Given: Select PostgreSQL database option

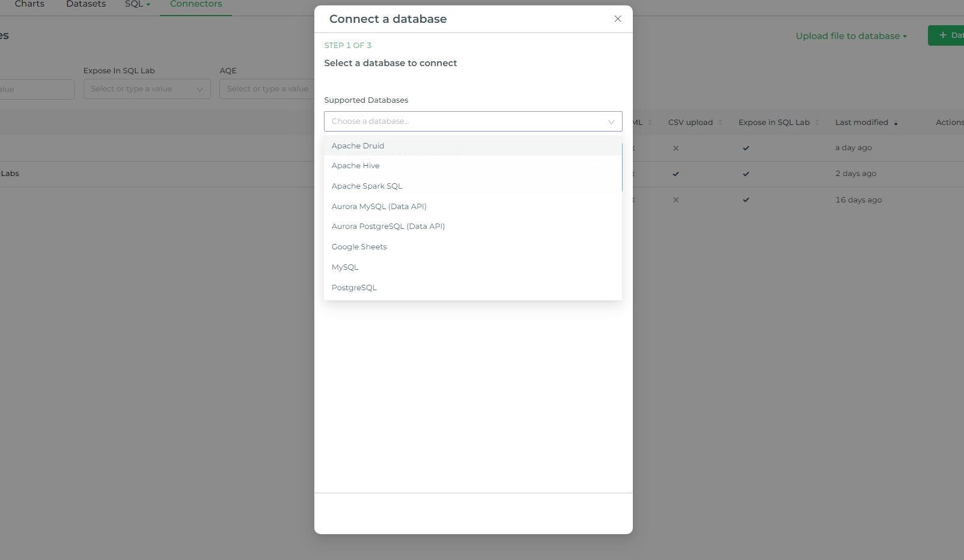Looking at the screenshot, I should [x=473, y=288].
